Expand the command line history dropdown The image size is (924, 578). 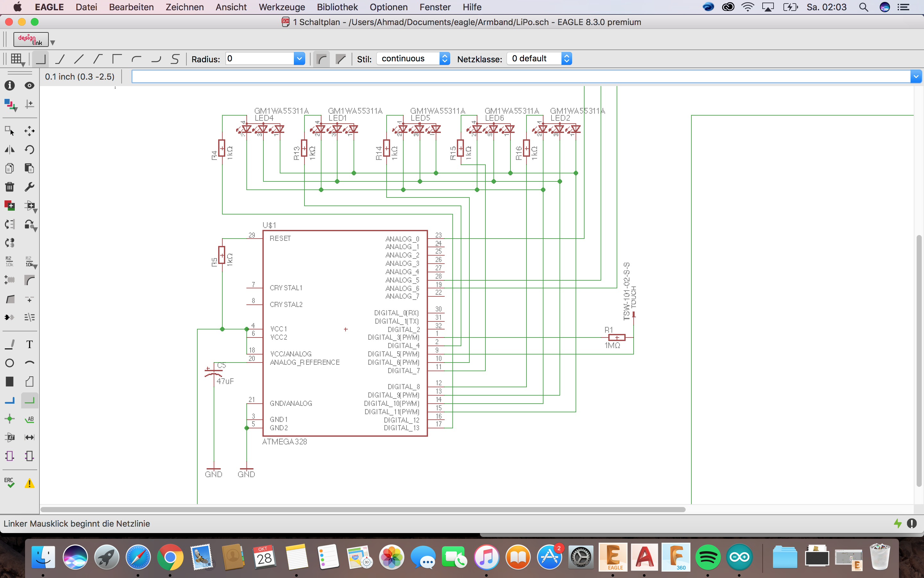click(x=916, y=76)
